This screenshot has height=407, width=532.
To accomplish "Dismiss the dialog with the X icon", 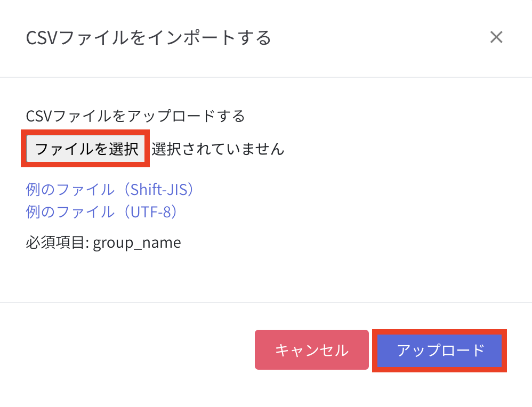I will pyautogui.click(x=496, y=38).
